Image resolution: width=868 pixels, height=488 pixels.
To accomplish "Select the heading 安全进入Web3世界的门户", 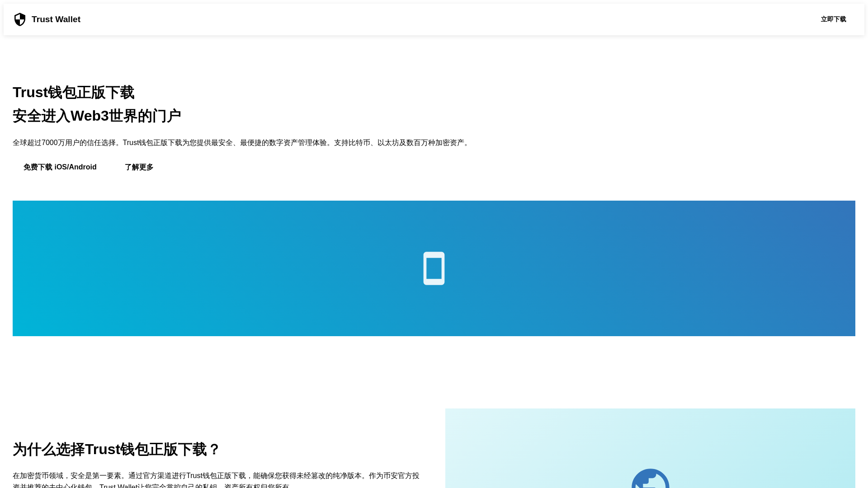I will coord(97,116).
